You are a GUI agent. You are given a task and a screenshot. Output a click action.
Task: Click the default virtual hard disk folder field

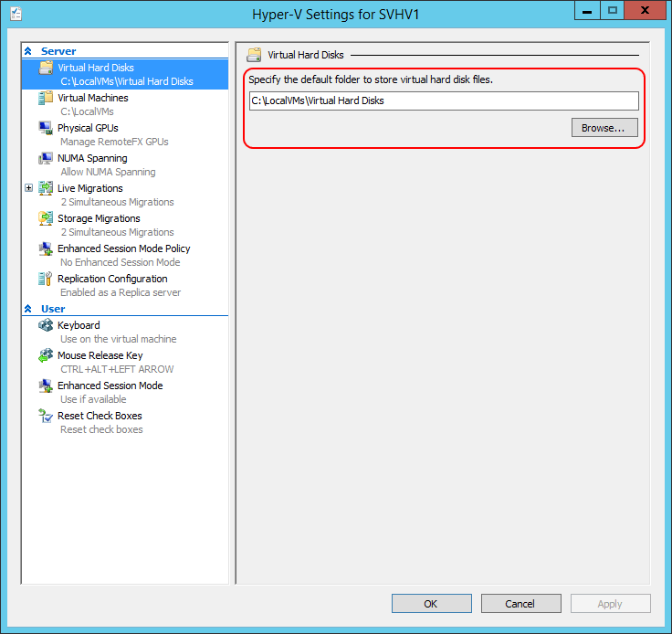click(x=444, y=100)
